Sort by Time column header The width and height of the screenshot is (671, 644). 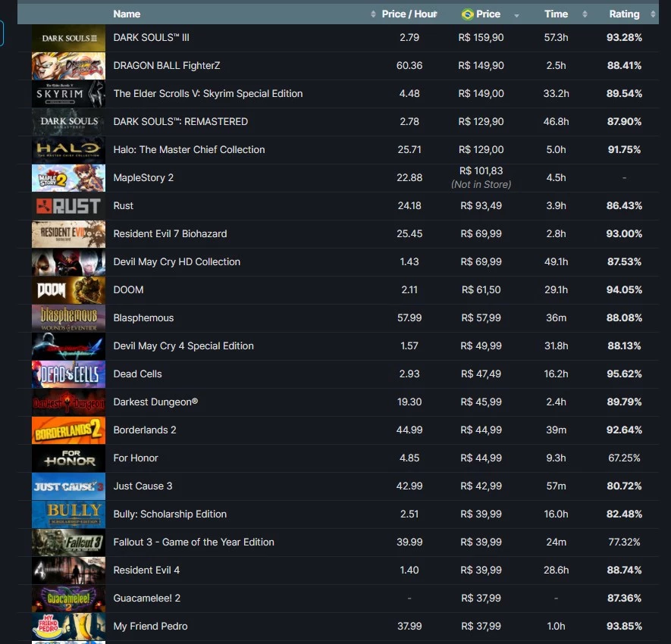pyautogui.click(x=556, y=14)
